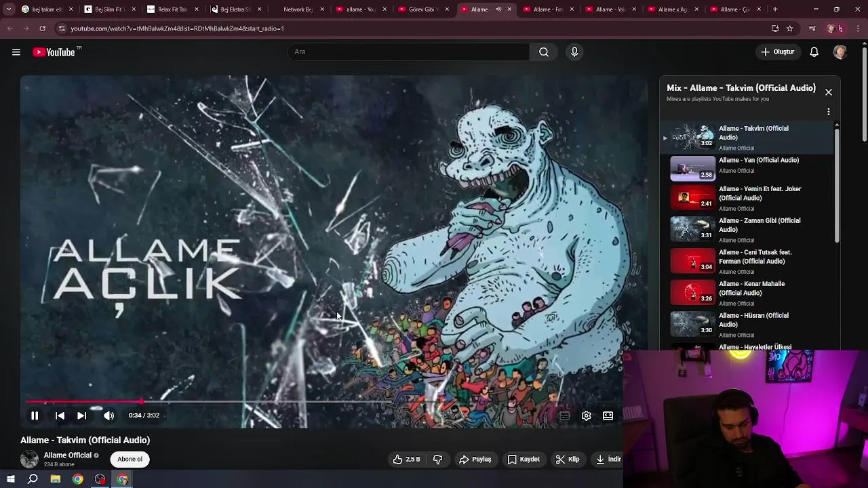The image size is (868, 488).
Task: Click the Mix - Allame - Takvim heading
Action: (x=741, y=88)
